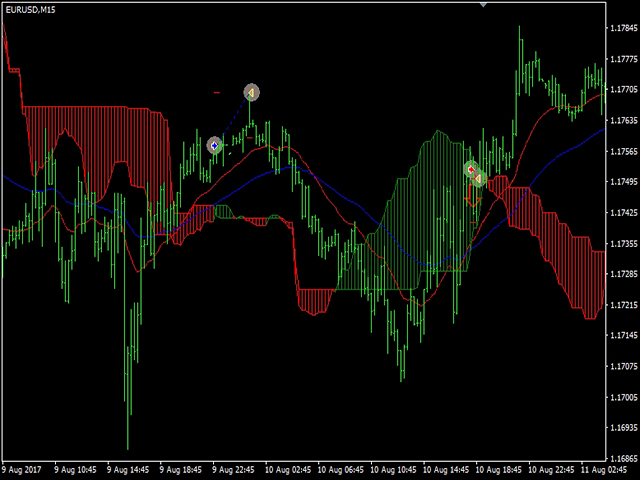Viewport: 640px width, 480px height.
Task: Click the 1.17285 price label
Action: tap(624, 274)
